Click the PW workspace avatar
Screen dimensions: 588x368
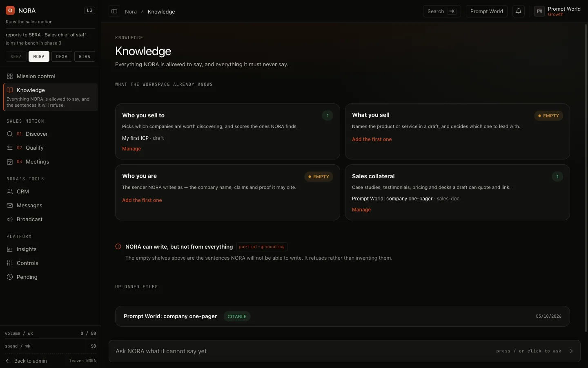tap(539, 11)
